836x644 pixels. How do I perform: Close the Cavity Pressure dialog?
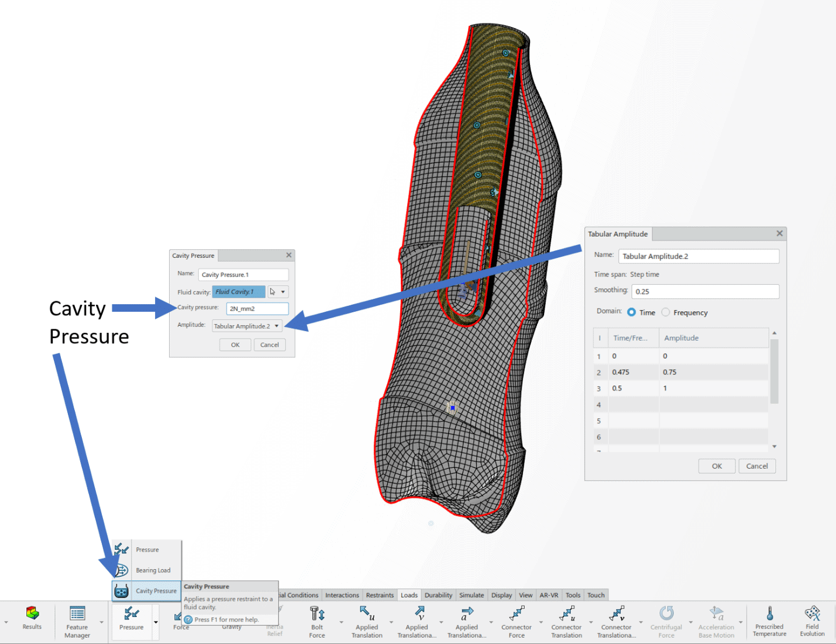tap(288, 255)
